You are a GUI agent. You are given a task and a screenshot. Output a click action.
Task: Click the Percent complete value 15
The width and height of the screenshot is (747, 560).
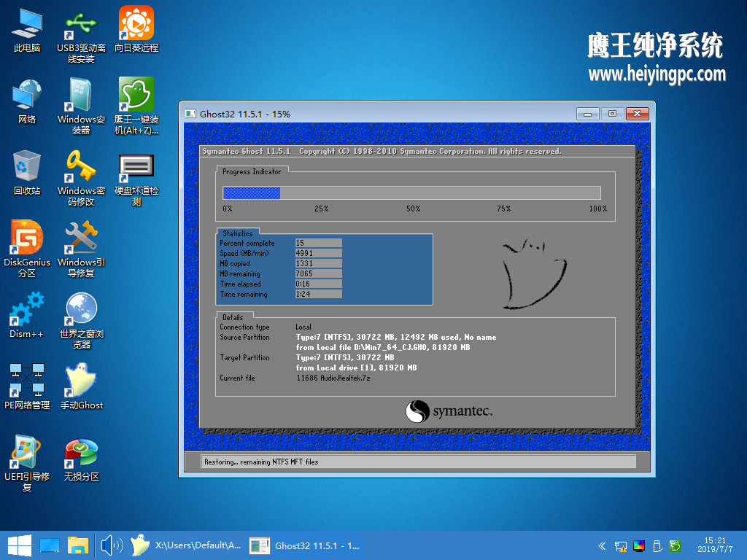[318, 243]
